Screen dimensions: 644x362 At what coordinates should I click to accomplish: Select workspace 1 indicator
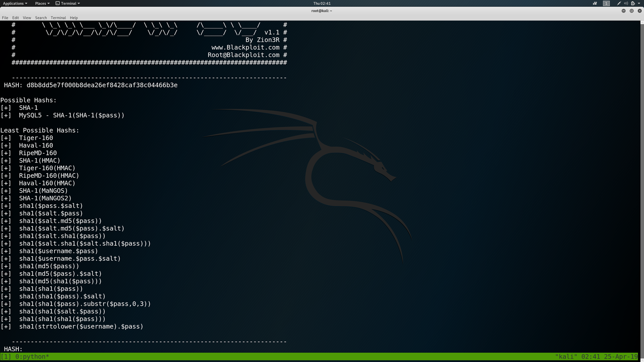pyautogui.click(x=606, y=3)
